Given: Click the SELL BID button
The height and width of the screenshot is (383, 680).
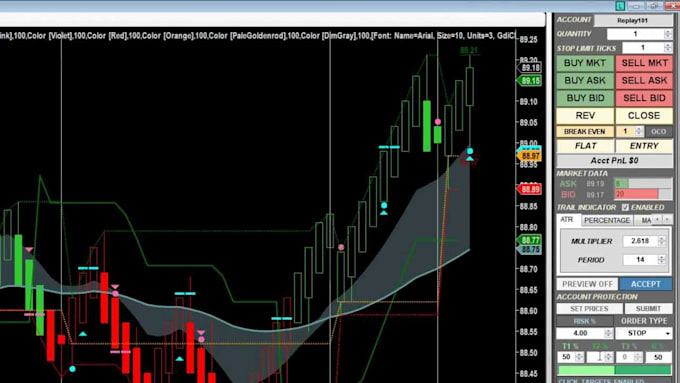Looking at the screenshot, I should click(644, 98).
